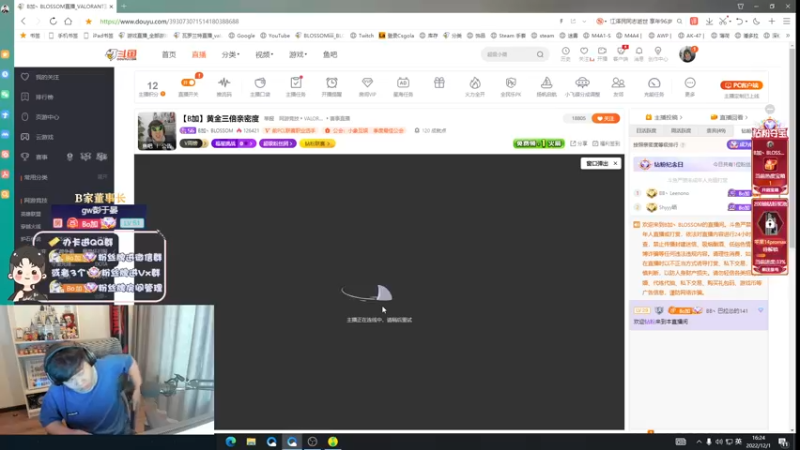
Task: Open the 友邻 friends people icon
Action: (x=618, y=86)
